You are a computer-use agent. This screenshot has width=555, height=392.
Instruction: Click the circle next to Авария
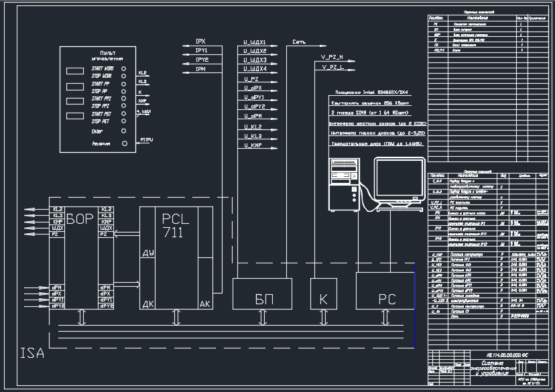(x=124, y=143)
